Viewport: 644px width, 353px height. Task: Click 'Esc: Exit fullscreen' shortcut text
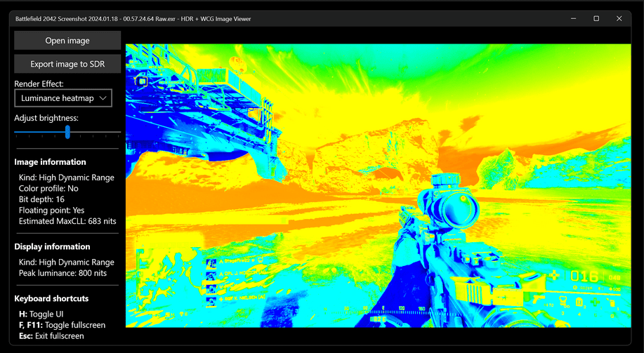[51, 336]
